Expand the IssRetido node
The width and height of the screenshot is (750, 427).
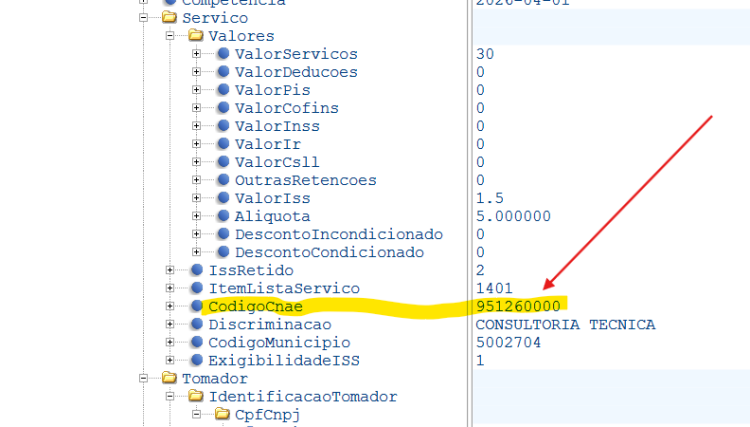click(170, 270)
